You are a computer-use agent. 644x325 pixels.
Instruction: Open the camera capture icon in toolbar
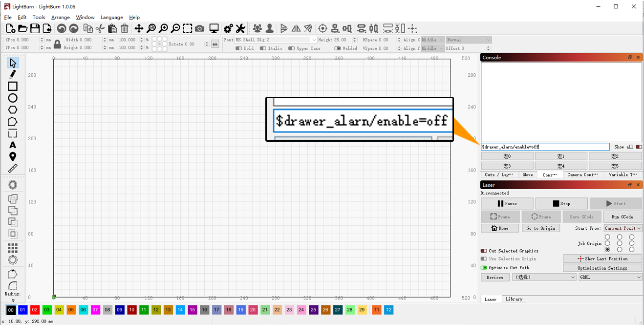coord(199,29)
